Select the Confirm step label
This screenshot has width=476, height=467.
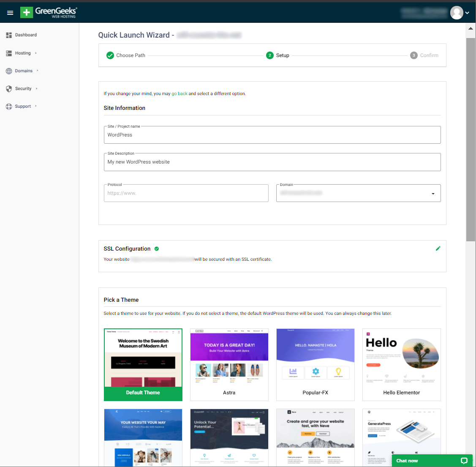pyautogui.click(x=429, y=55)
